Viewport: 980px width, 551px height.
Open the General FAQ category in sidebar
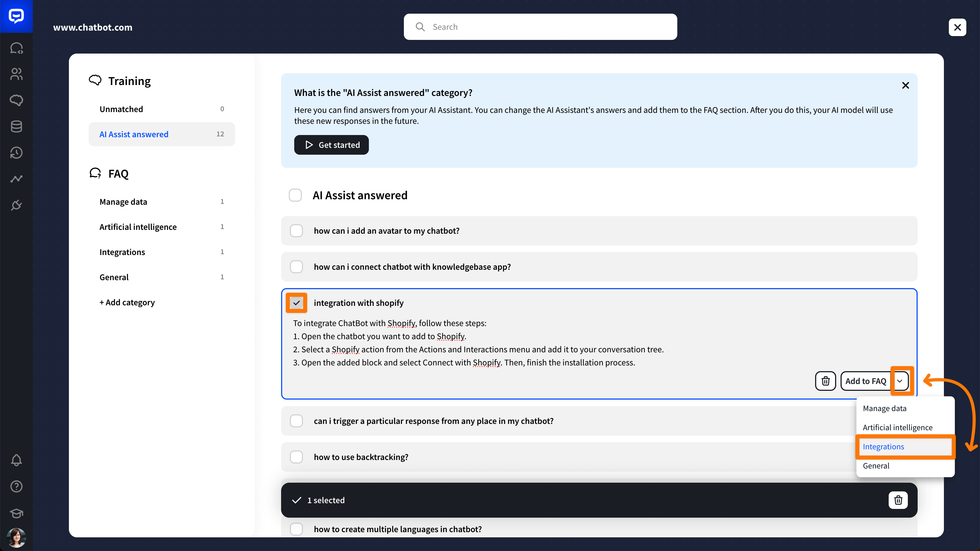pos(162,277)
